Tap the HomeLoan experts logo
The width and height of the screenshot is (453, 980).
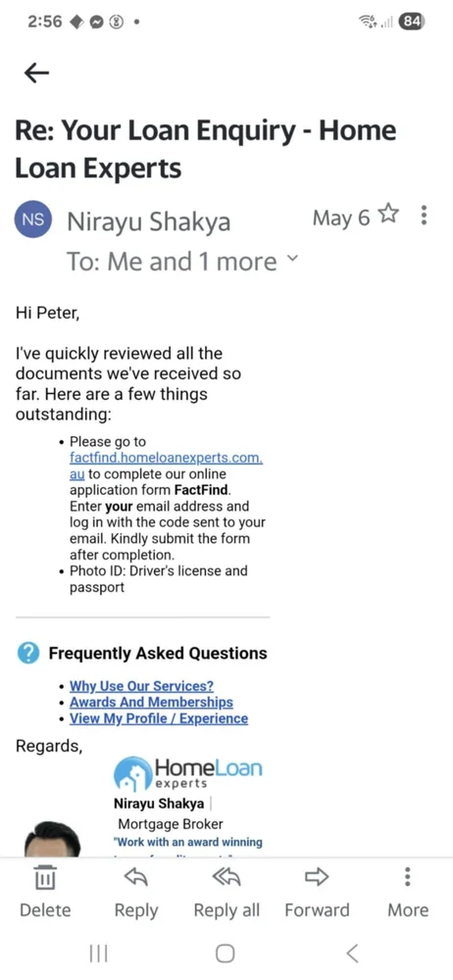tap(187, 772)
